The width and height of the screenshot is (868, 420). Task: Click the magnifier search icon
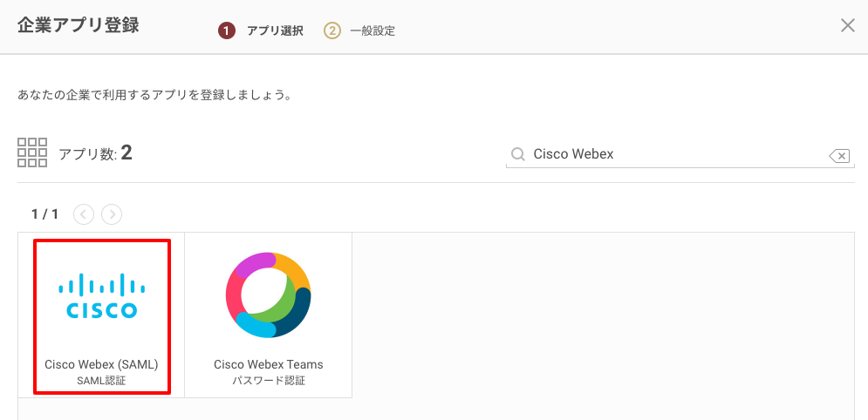pos(518,154)
